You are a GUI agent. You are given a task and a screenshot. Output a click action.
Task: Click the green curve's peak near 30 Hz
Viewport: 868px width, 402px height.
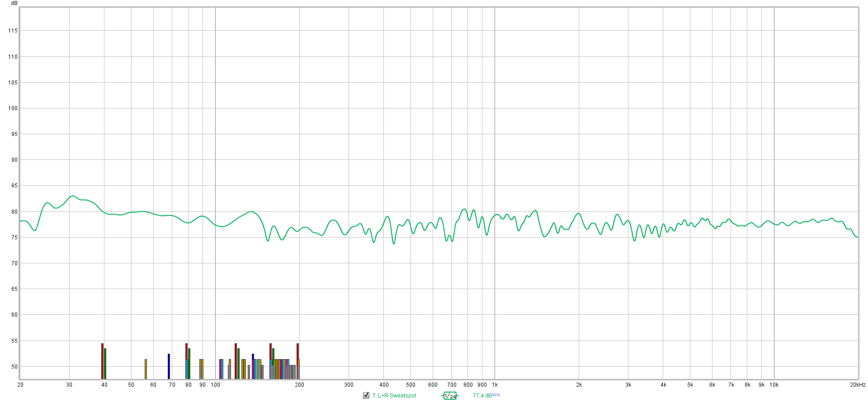pyautogui.click(x=72, y=196)
